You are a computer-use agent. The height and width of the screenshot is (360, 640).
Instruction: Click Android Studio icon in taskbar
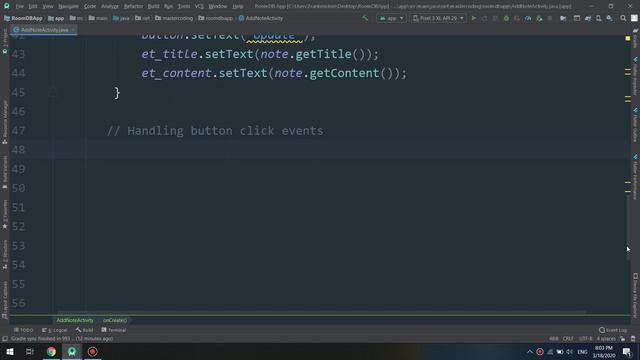72,351
